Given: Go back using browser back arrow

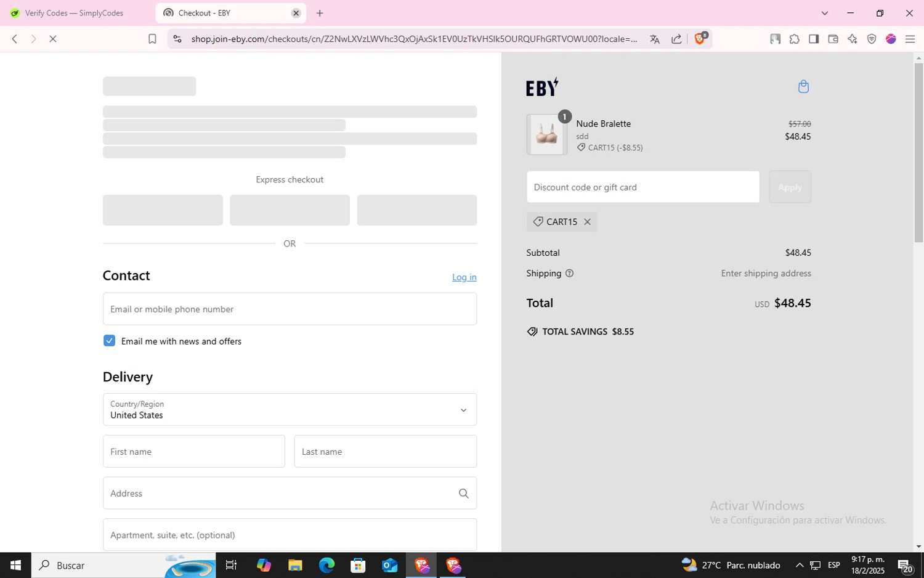Looking at the screenshot, I should click(x=15, y=39).
